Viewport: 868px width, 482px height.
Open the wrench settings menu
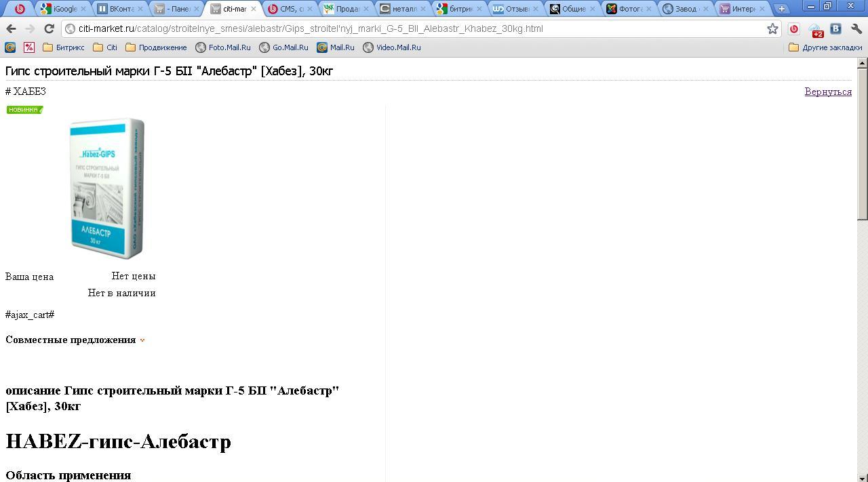pos(856,28)
